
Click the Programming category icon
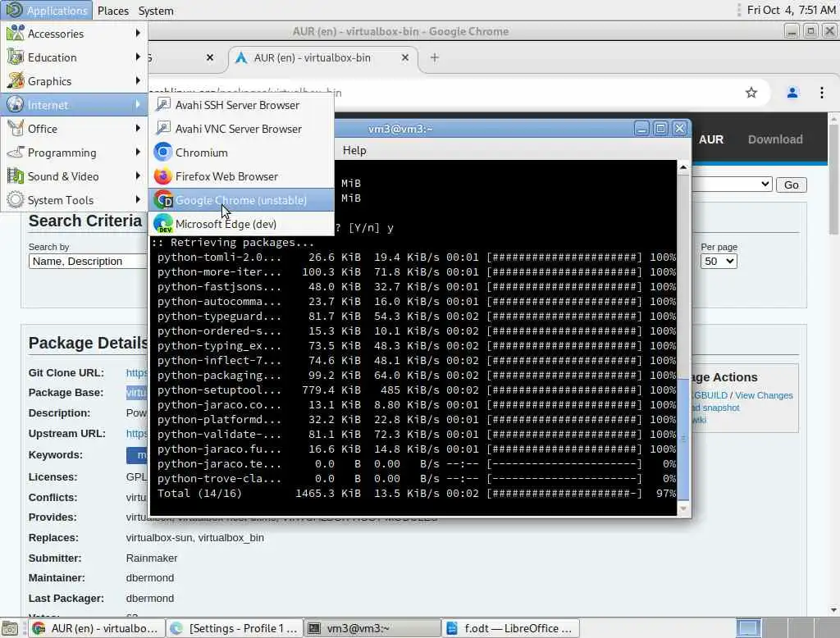(15, 153)
